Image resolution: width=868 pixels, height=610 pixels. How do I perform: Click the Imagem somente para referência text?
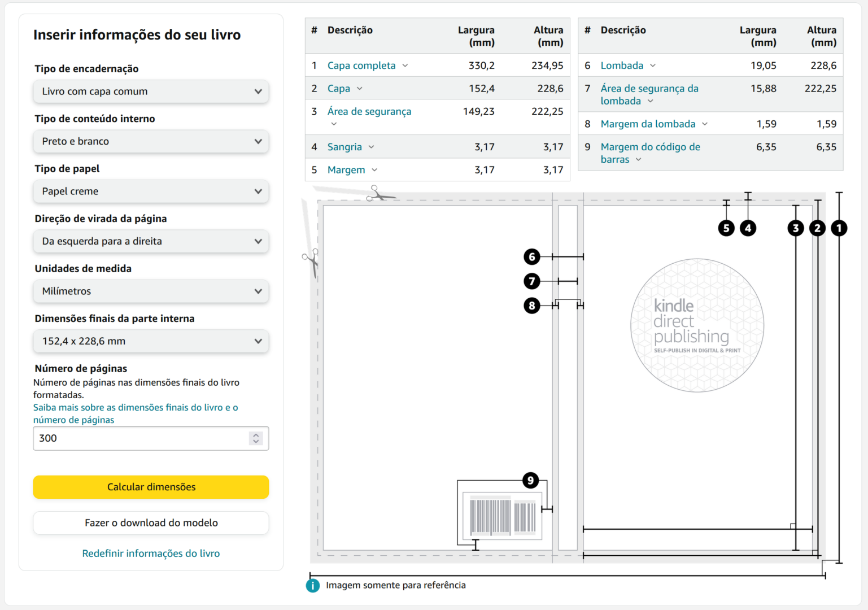click(x=396, y=585)
